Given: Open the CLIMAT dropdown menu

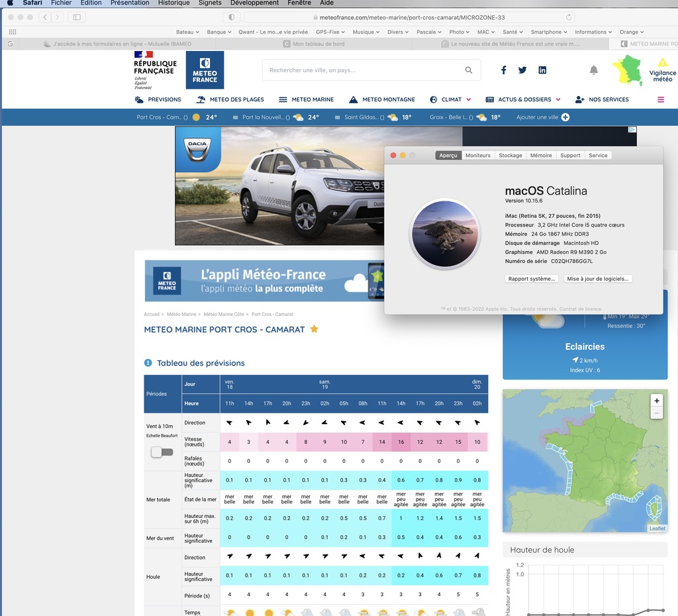Looking at the screenshot, I should click(x=450, y=99).
